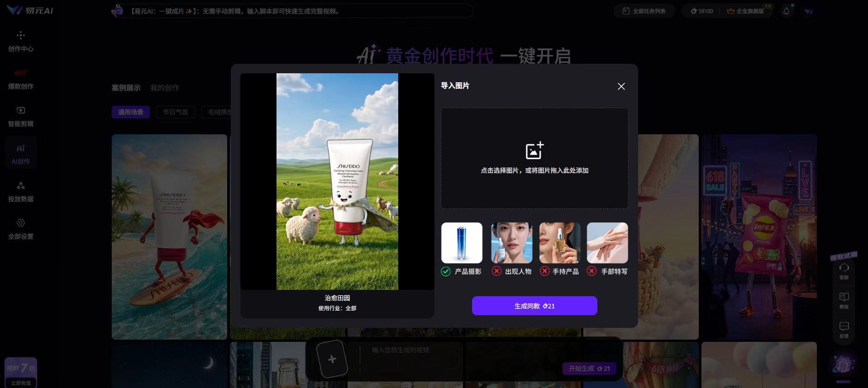Select the blue bottle 产品摄影 example thumbnail
The image size is (868, 388).
point(462,243)
